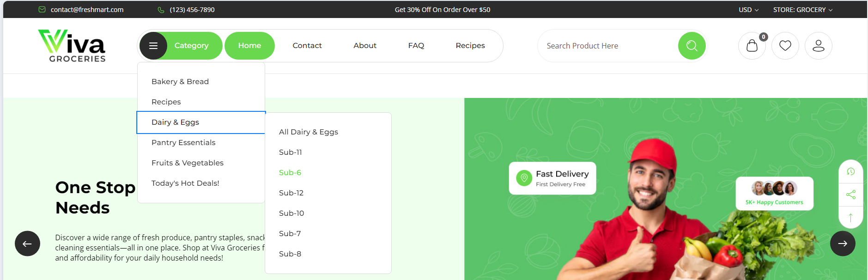Click the recently viewed history icon
868x280 pixels.
pos(850,171)
